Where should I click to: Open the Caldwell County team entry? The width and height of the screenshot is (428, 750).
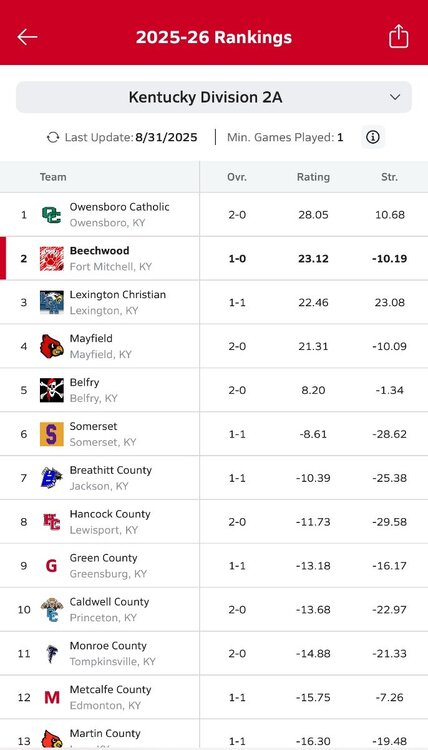(214, 610)
